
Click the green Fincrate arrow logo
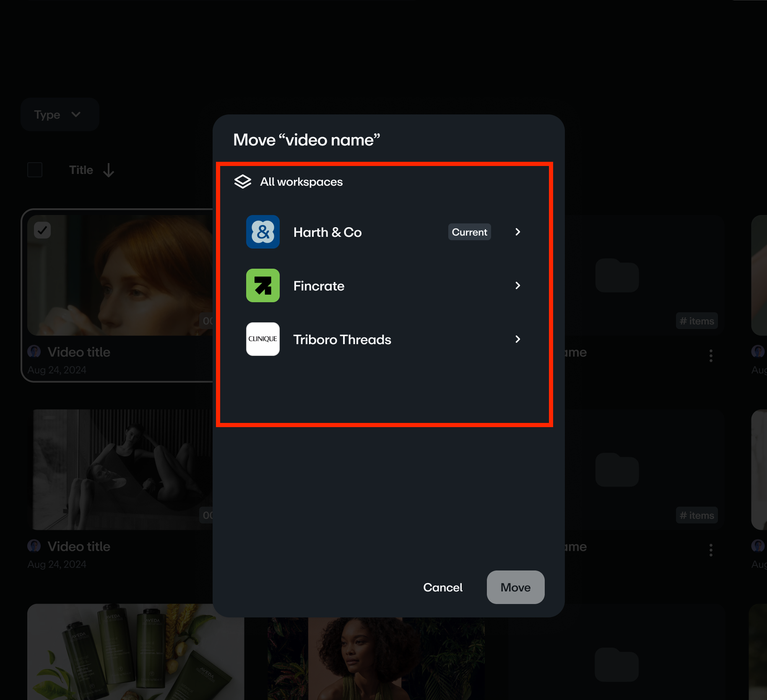[263, 285]
